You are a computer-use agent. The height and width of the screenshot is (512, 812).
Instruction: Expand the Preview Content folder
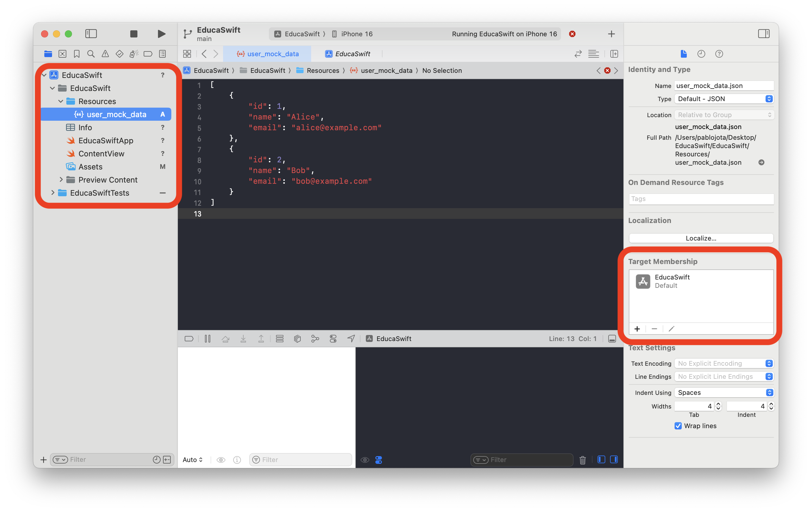(x=61, y=180)
